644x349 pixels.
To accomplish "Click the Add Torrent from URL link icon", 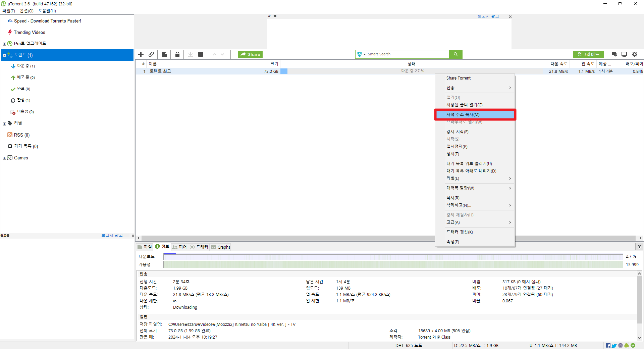I will pos(151,54).
